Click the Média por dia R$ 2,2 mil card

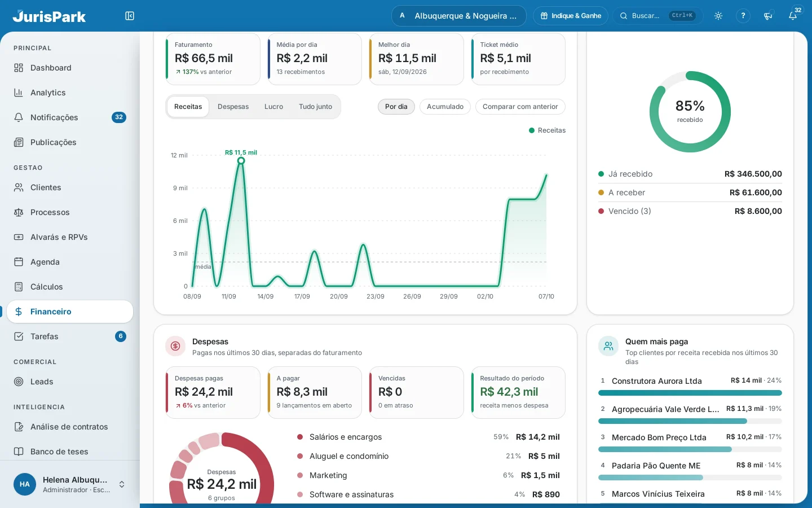[315, 59]
